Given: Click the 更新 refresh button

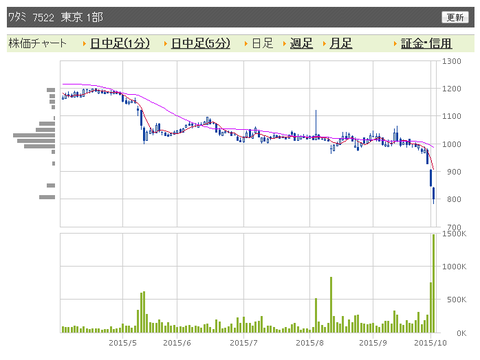Looking at the screenshot, I should coord(455,17).
